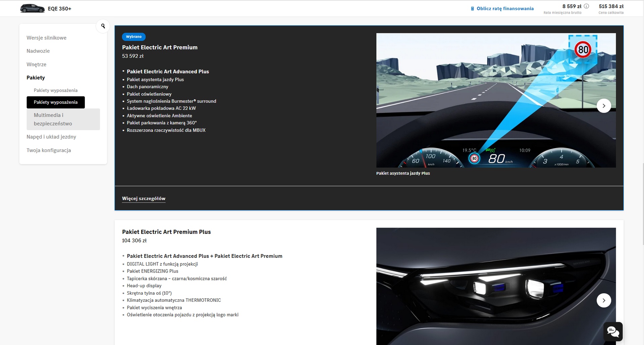Click Pakiet Electric Art Premium title
Screen dimensions: 644x345
tap(160, 47)
